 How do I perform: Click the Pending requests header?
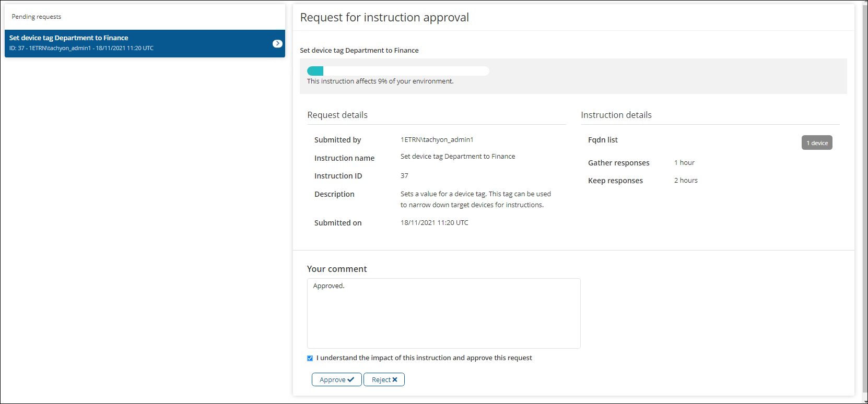(x=37, y=17)
